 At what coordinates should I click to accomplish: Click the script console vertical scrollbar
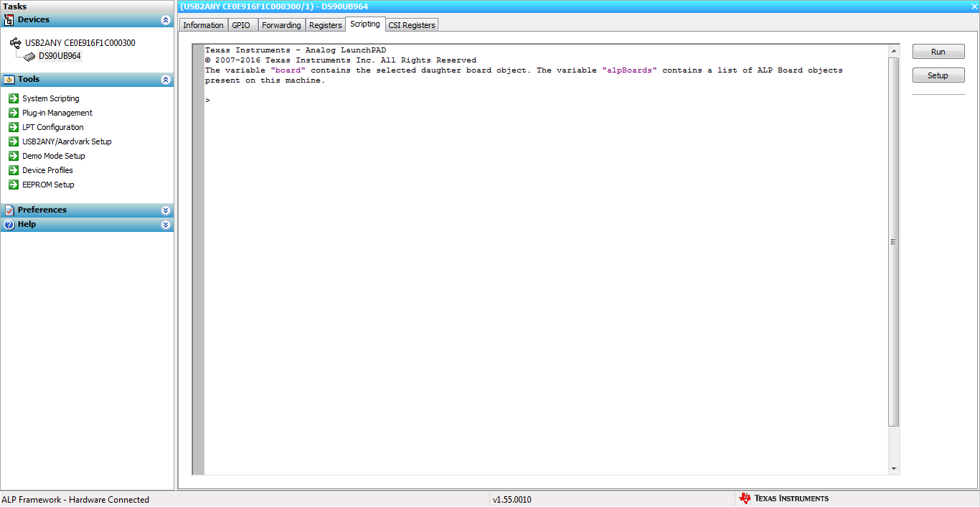pyautogui.click(x=893, y=242)
